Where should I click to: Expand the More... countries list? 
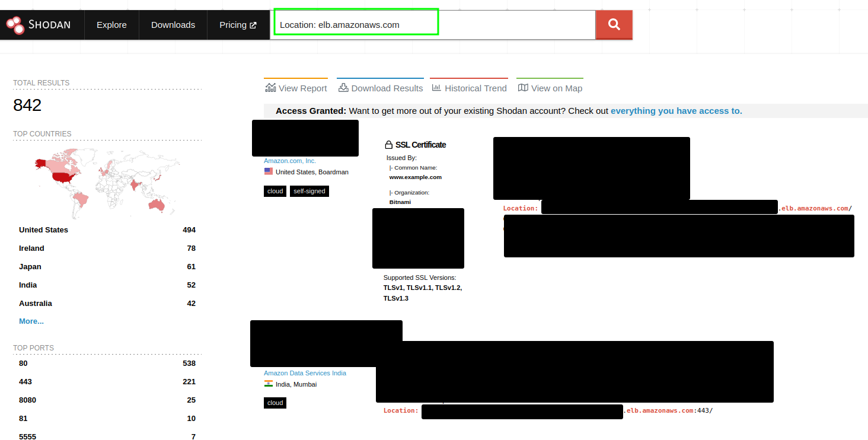pyautogui.click(x=31, y=321)
